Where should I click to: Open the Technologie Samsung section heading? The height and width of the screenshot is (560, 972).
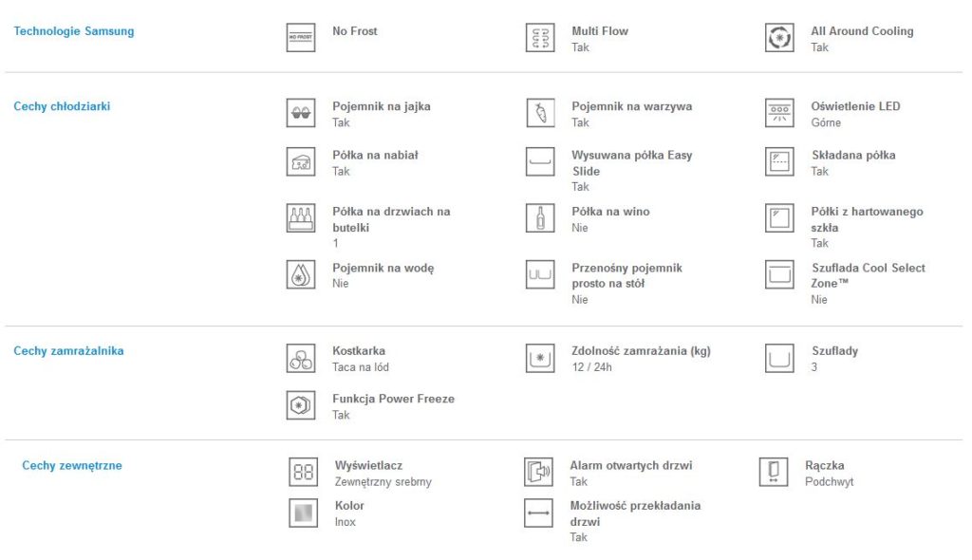click(74, 31)
